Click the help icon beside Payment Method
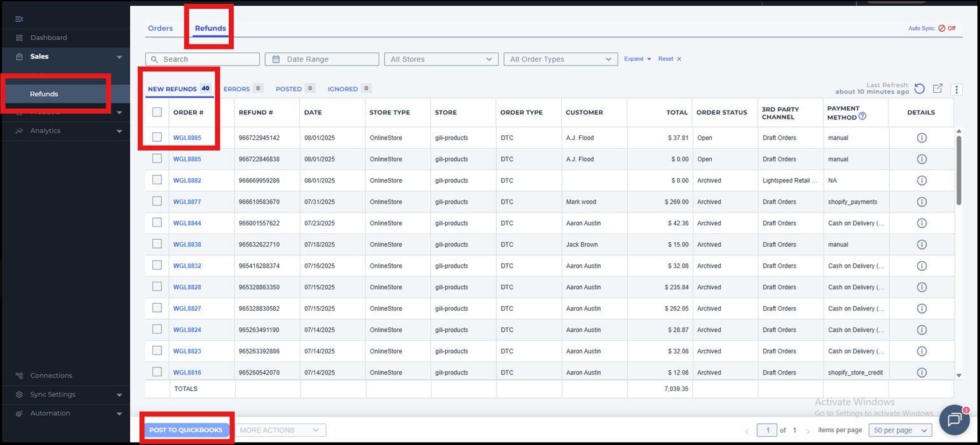 click(x=862, y=116)
